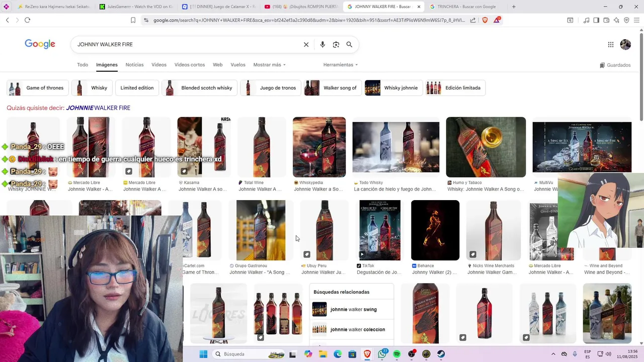Start voice search with the microphone icon
Screen dimensions: 644x362
[323, 45]
